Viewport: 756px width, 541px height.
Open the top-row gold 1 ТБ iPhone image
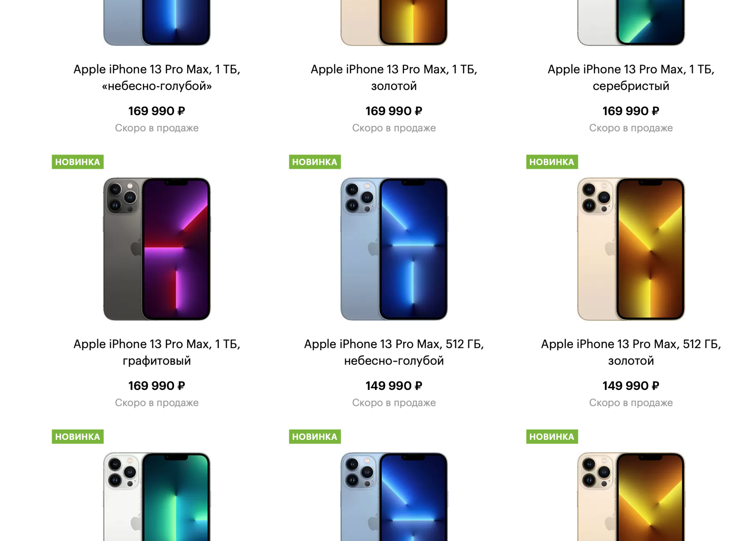coord(394,23)
